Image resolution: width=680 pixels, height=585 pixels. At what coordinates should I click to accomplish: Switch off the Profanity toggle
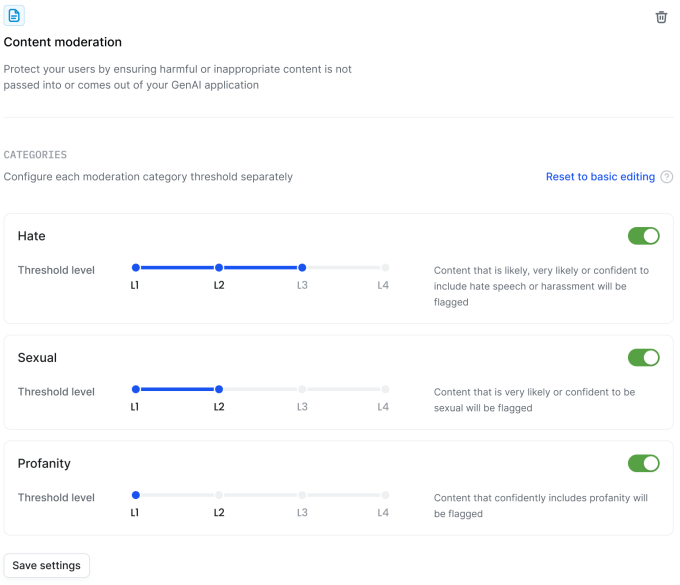(643, 464)
